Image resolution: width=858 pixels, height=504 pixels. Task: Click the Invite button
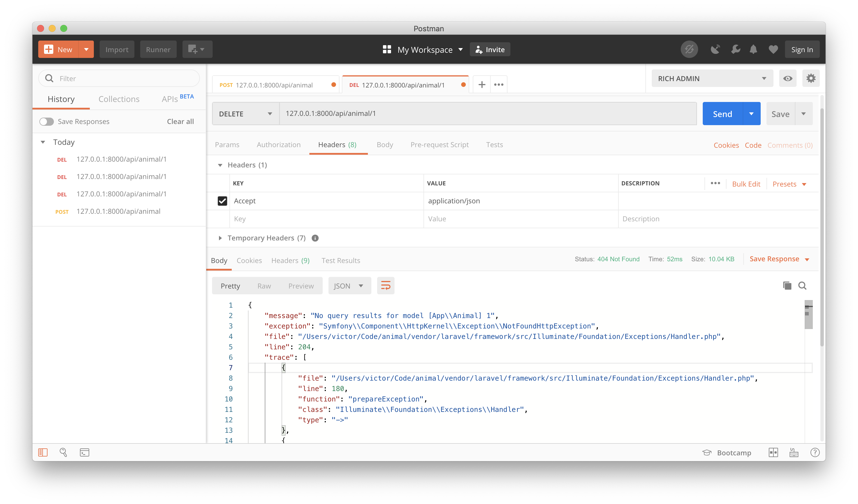tap(490, 50)
